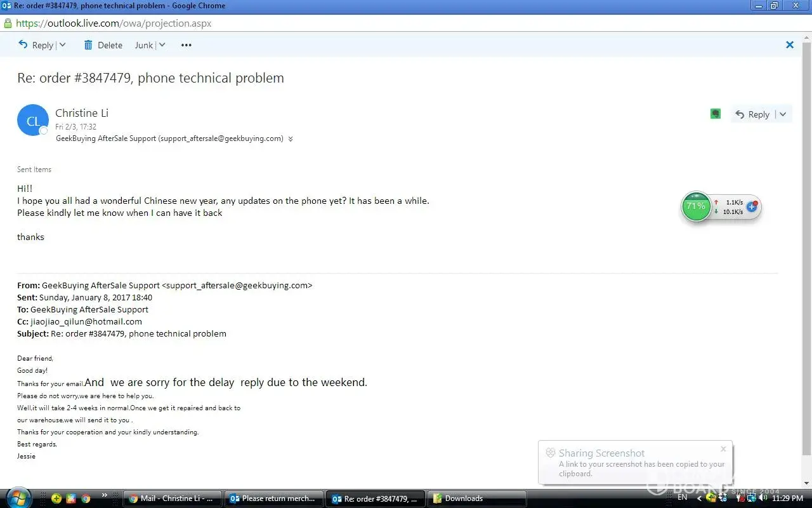Click the Dropbox icon in the system tray
Image resolution: width=812 pixels, height=508 pixels.
click(723, 498)
